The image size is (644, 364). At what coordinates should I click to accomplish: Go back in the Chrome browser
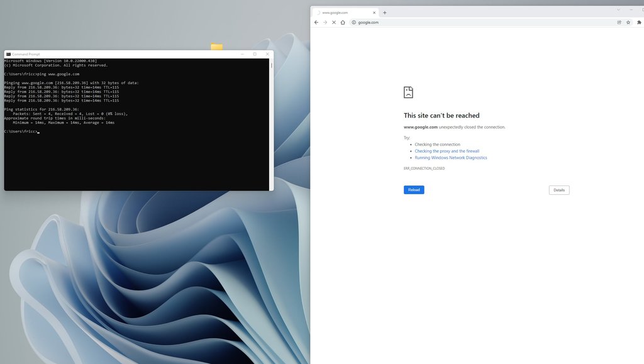tap(316, 23)
